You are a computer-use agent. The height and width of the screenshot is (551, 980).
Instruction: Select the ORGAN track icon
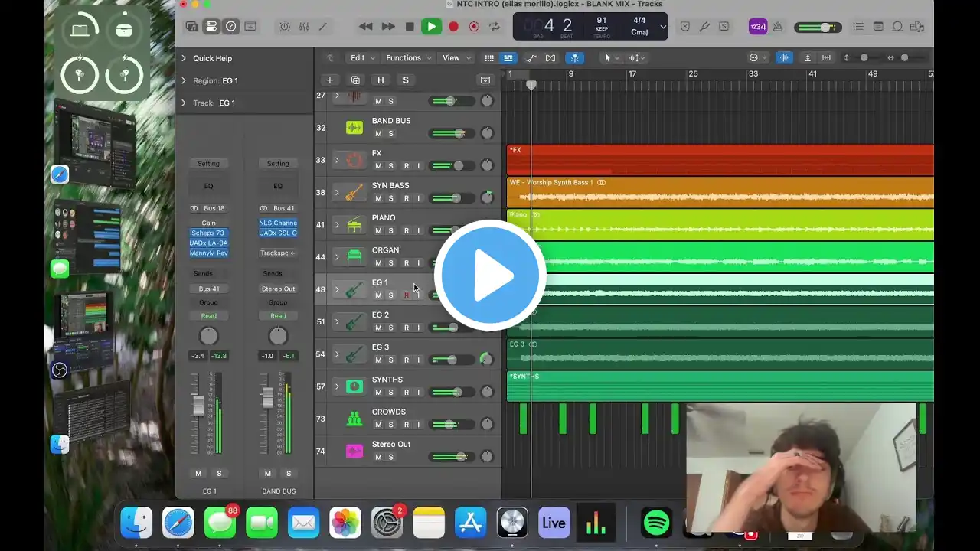[354, 257]
